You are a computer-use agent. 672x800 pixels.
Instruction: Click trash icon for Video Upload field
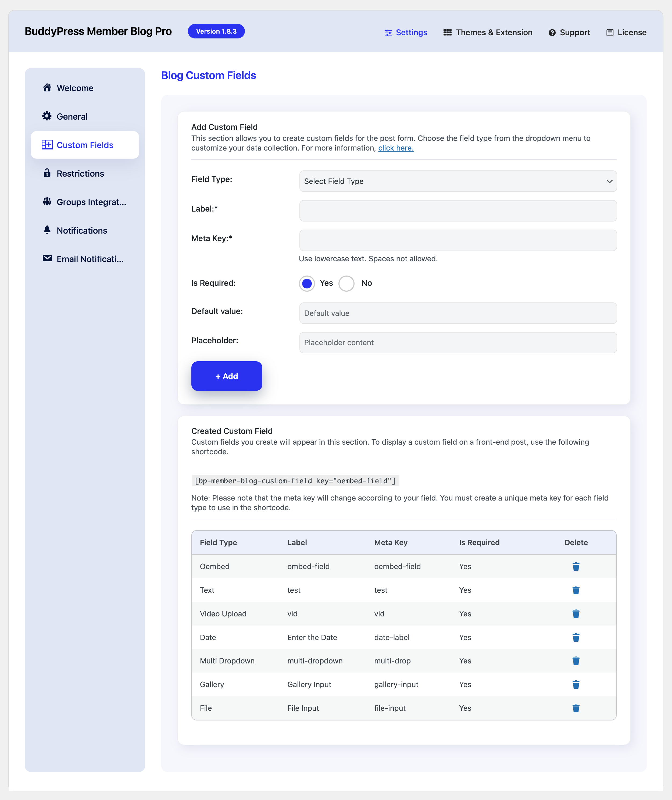click(576, 614)
